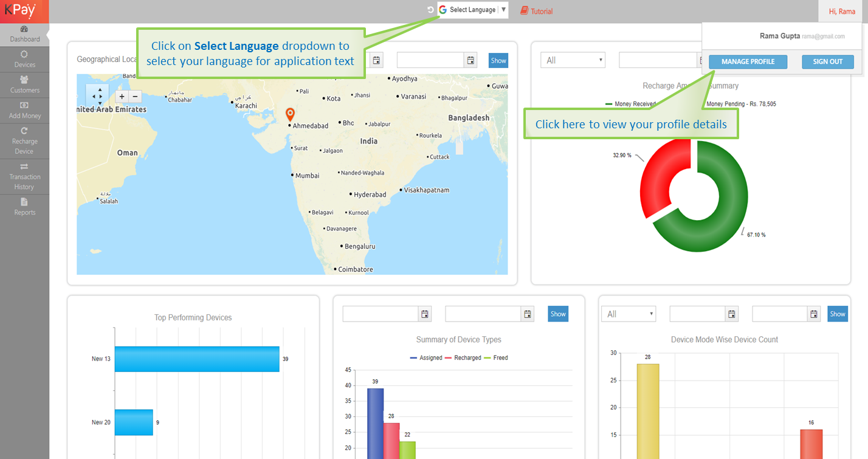The image size is (868, 459).
Task: Open the All dropdown in Recharge Summary
Action: click(x=573, y=60)
